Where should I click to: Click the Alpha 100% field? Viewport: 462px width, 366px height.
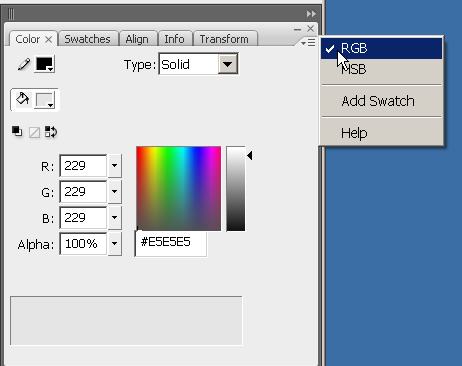click(83, 244)
